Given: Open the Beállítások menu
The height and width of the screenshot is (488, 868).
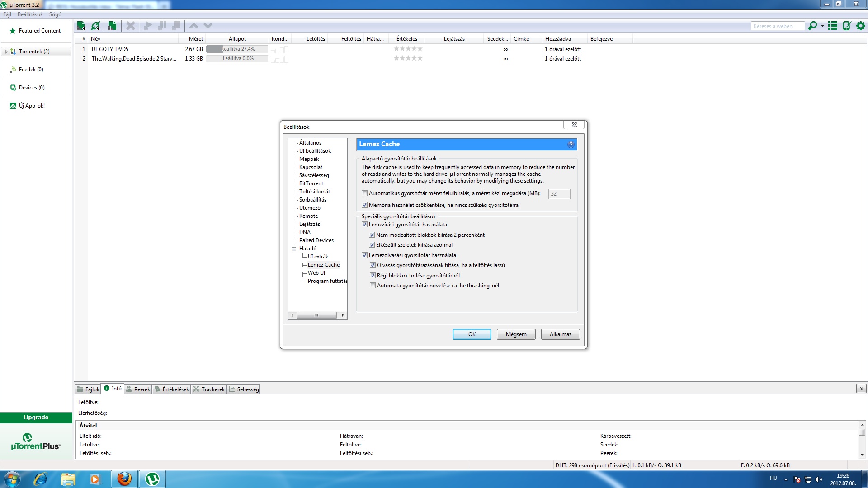Looking at the screenshot, I should 30,14.
